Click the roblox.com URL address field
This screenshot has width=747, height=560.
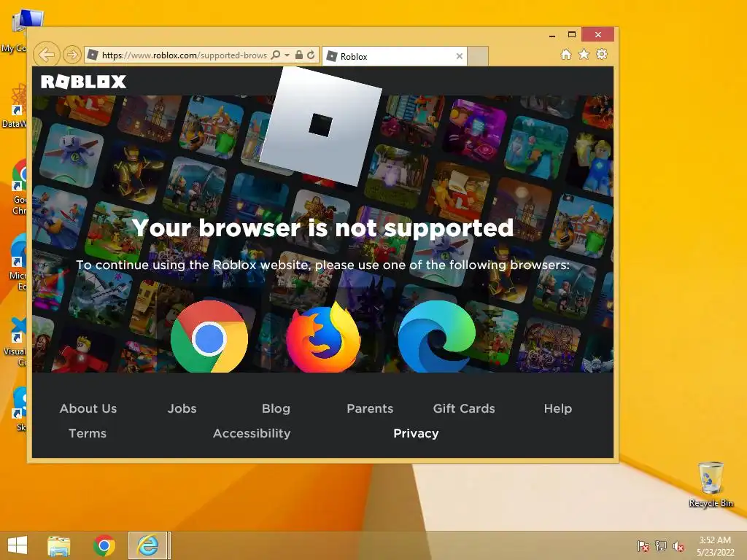coord(185,55)
